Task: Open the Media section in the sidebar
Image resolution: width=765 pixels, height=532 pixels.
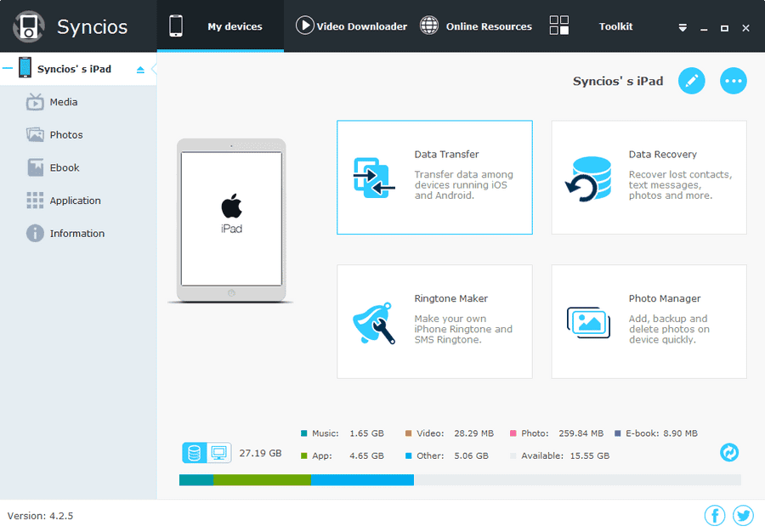Action: click(x=59, y=102)
